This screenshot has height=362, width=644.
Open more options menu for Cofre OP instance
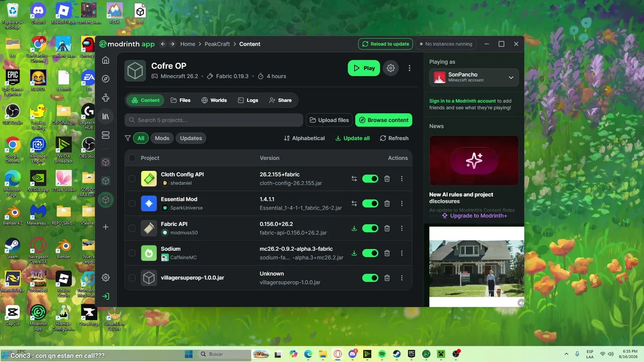tap(410, 68)
